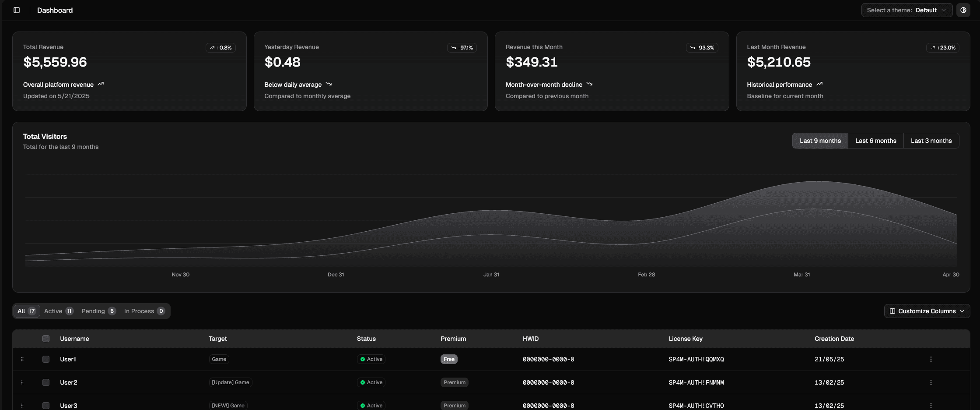Click the Status column header
Screen dimensions: 980x410
click(366, 339)
